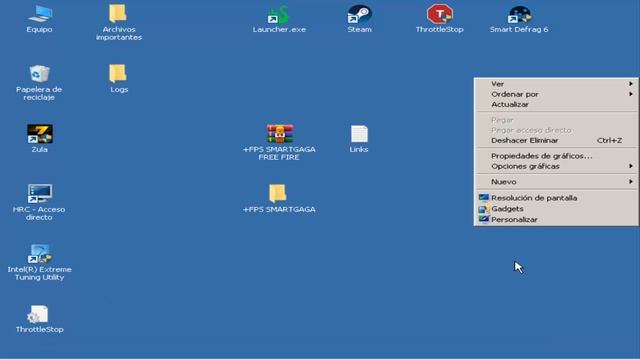This screenshot has width=640, height=360.
Task: Click the Ver submenu arrow
Action: coord(631,84)
